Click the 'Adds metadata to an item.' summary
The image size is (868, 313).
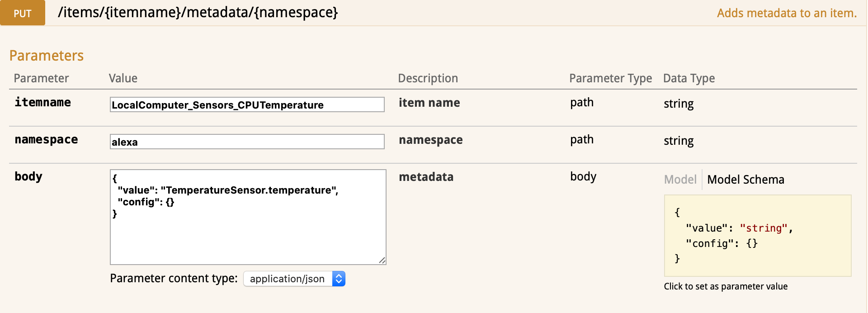point(786,13)
